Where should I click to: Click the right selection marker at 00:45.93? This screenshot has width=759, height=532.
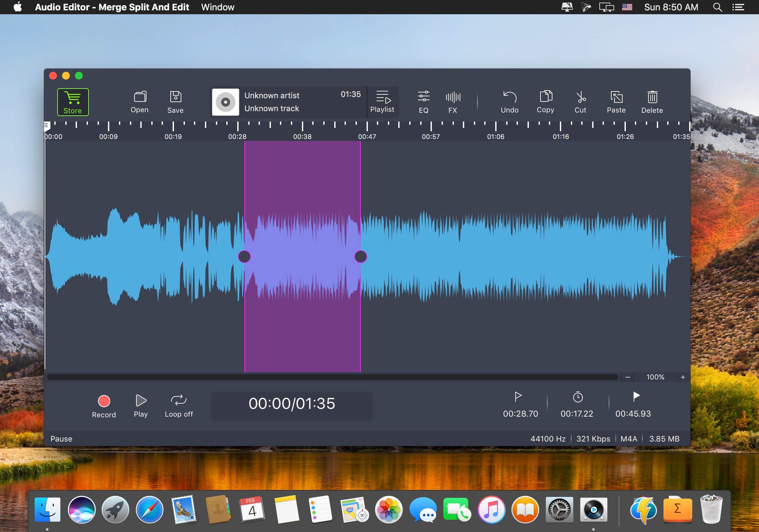coord(360,257)
